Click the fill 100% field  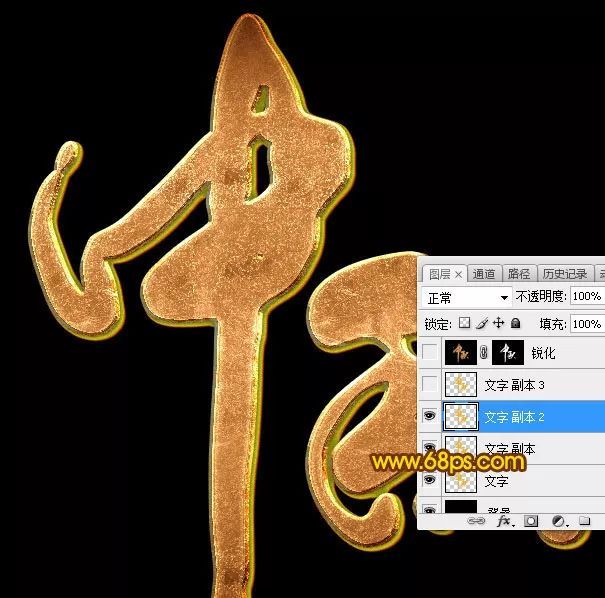pyautogui.click(x=586, y=324)
